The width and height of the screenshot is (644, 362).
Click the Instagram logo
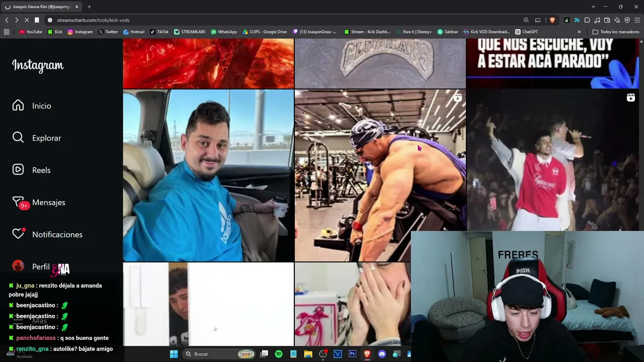pyautogui.click(x=38, y=65)
